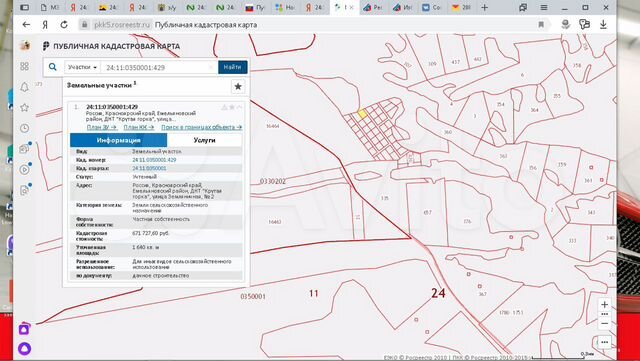Click the lock icon in the address bar

(84, 25)
